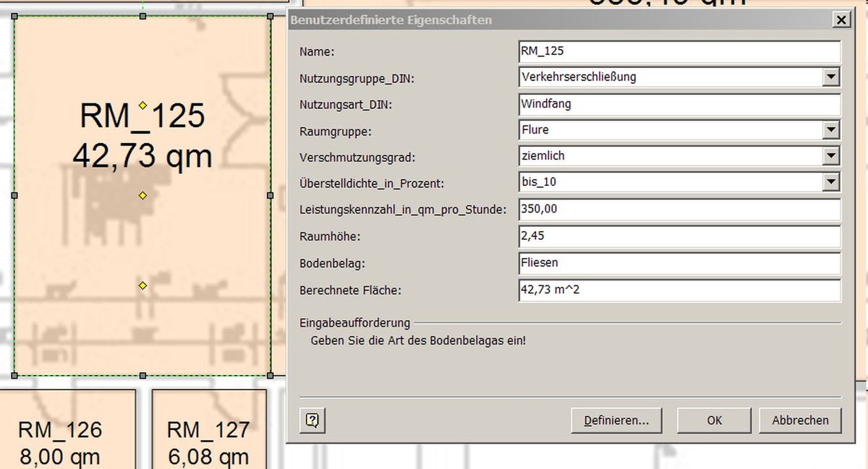Click the top yellow control handle of RM_125
Image resolution: width=868 pixels, height=469 pixels.
pos(143,105)
